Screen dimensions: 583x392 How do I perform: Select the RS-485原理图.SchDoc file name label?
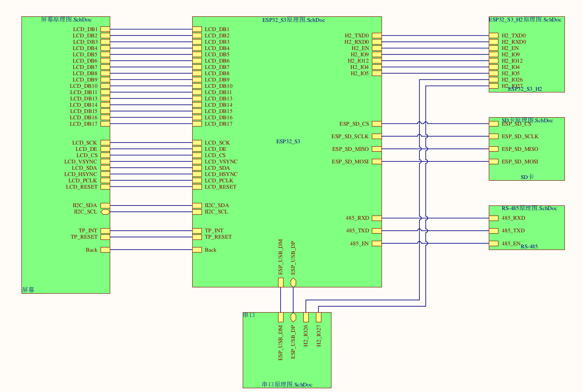[529, 208]
